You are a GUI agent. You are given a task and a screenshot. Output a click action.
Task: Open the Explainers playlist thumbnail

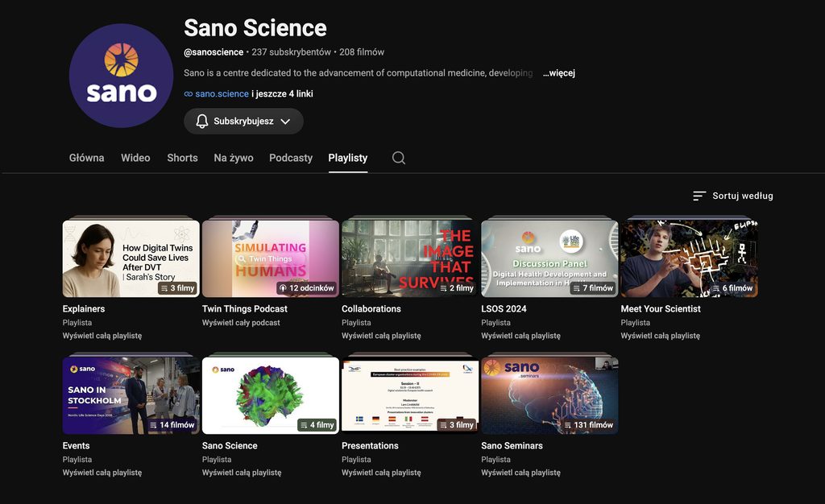pos(131,258)
